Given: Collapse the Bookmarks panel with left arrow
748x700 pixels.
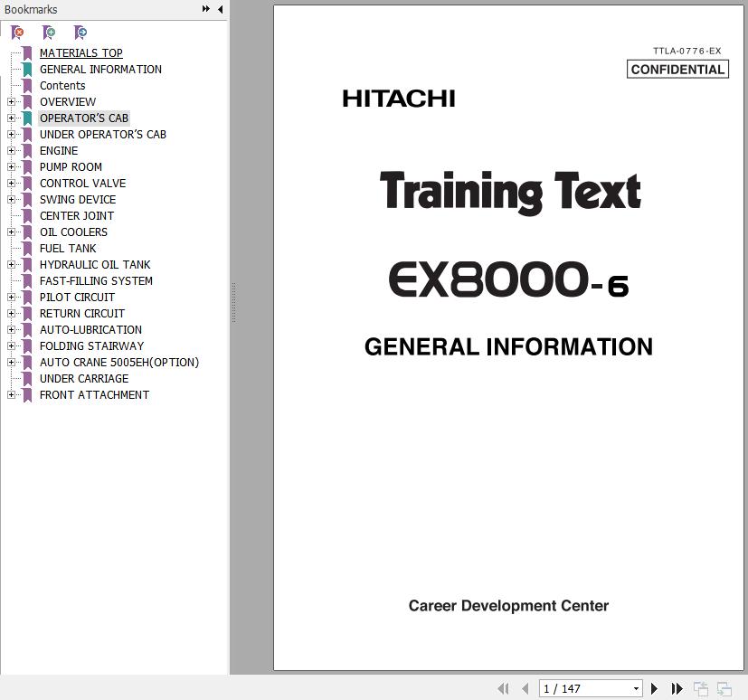Looking at the screenshot, I should point(221,9).
